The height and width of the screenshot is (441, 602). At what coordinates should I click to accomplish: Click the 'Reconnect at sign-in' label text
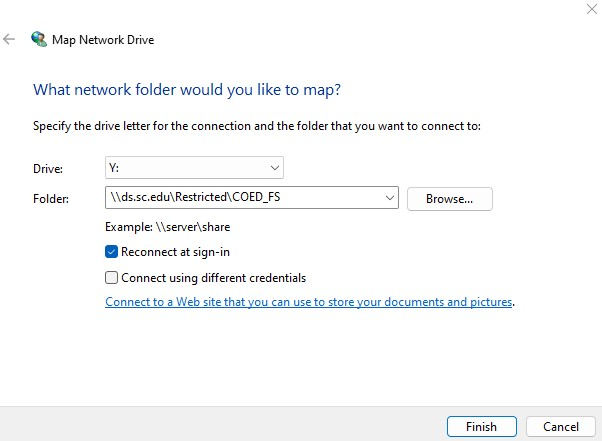175,252
